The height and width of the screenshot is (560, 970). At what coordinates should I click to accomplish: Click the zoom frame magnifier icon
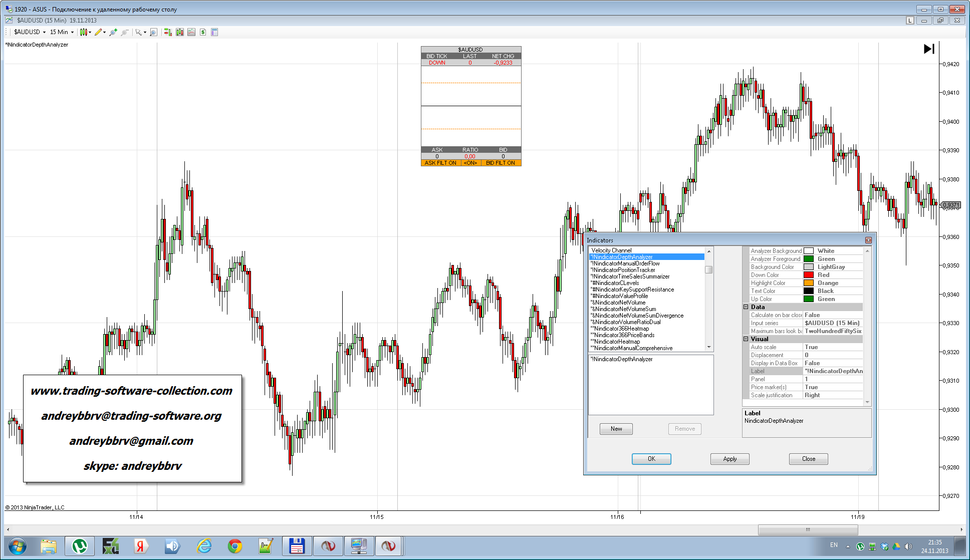[x=153, y=32]
